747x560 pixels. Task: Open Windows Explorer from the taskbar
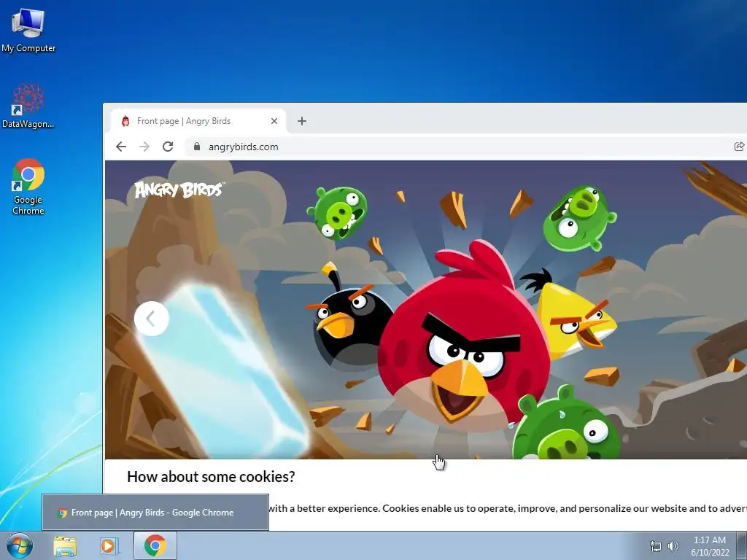pyautogui.click(x=65, y=545)
